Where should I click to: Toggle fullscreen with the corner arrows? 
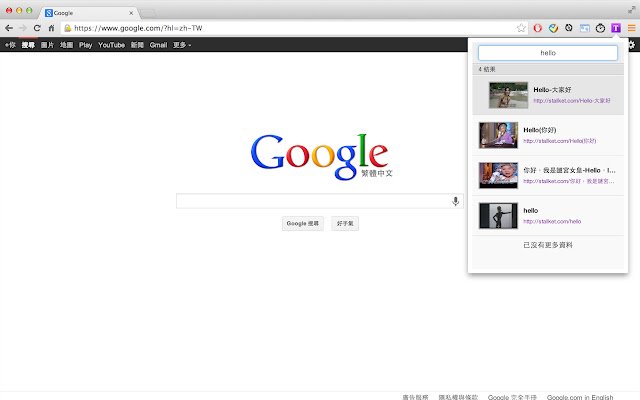point(631,10)
